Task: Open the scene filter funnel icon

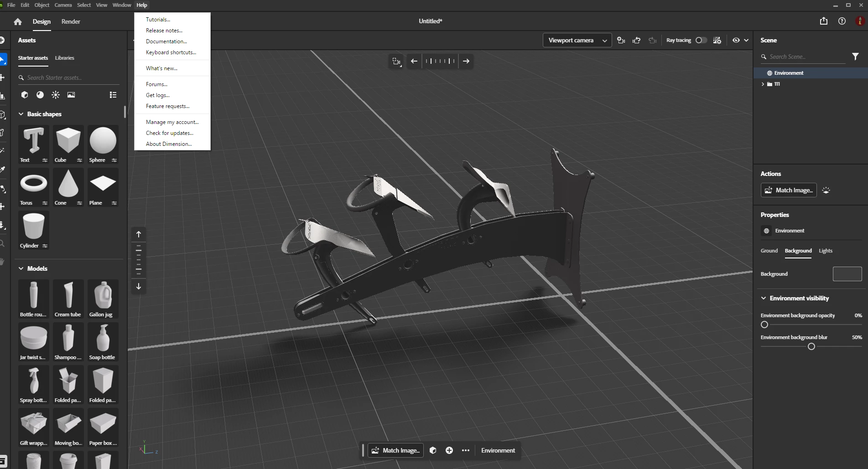Action: [855, 57]
